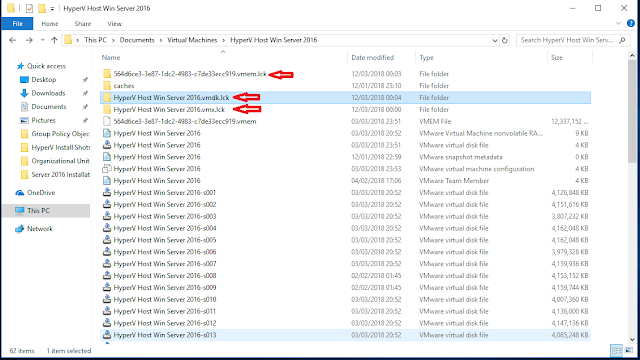The width and height of the screenshot is (640, 360).
Task: Select the 2016-s003 virtual disk icon
Action: click(107, 216)
